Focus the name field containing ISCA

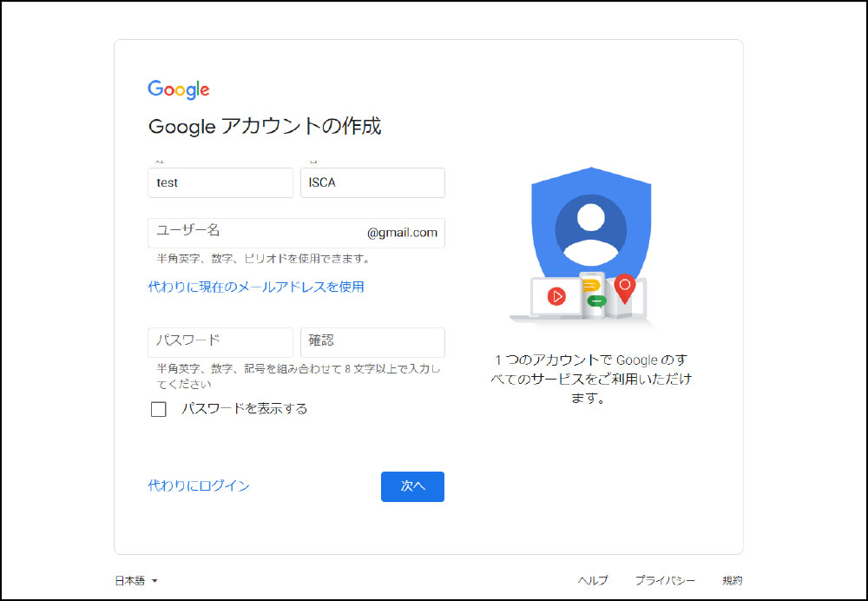[372, 182]
